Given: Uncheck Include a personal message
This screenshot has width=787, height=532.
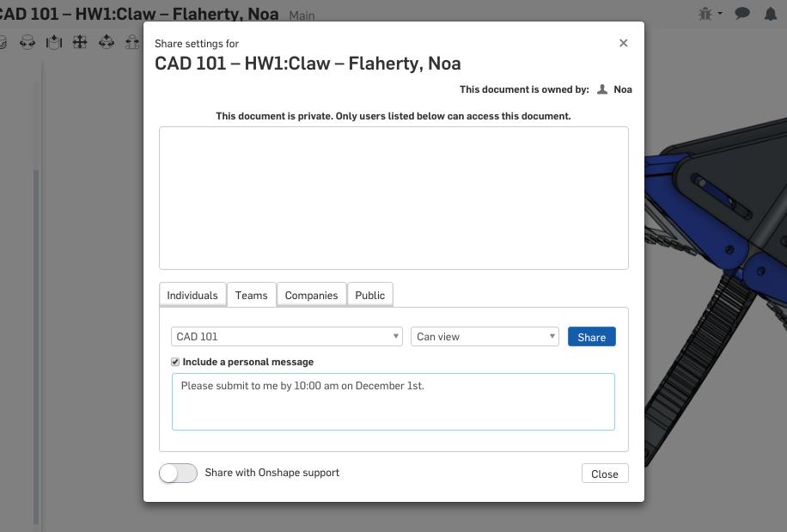Looking at the screenshot, I should coord(175,362).
